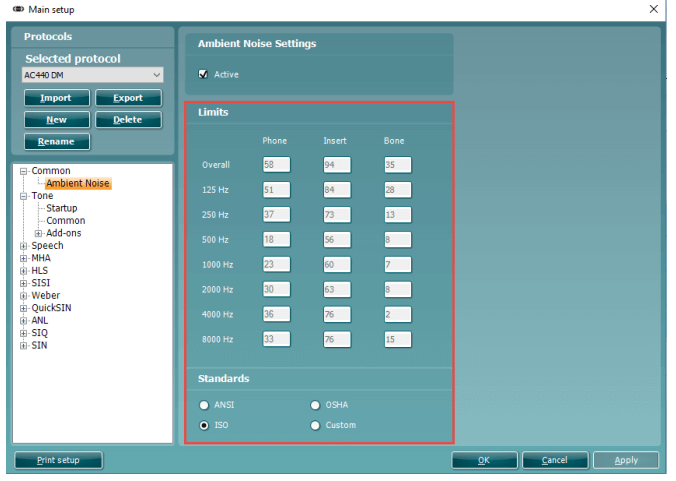Expand the Add-ons tree node
Image resolution: width=676 pixels, height=481 pixels.
click(x=38, y=234)
